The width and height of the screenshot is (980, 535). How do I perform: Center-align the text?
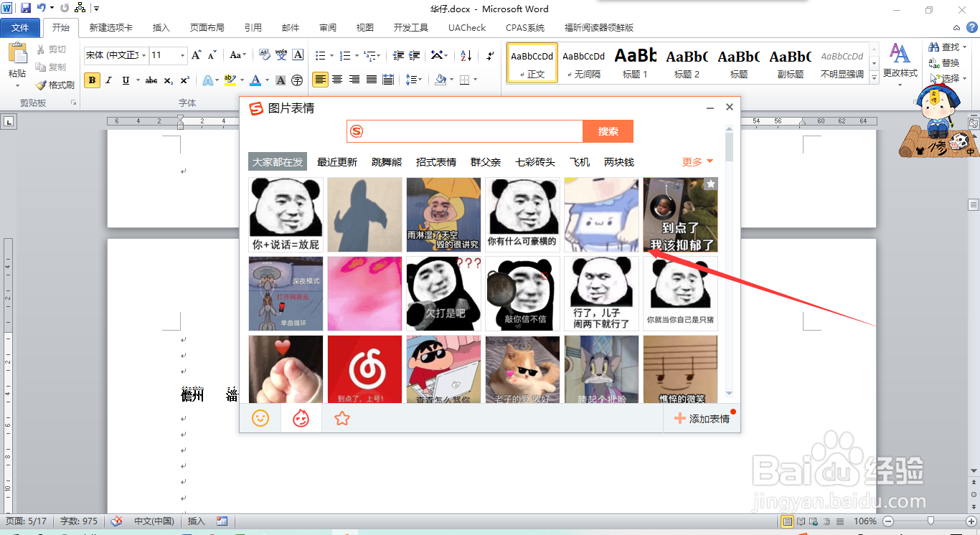337,80
